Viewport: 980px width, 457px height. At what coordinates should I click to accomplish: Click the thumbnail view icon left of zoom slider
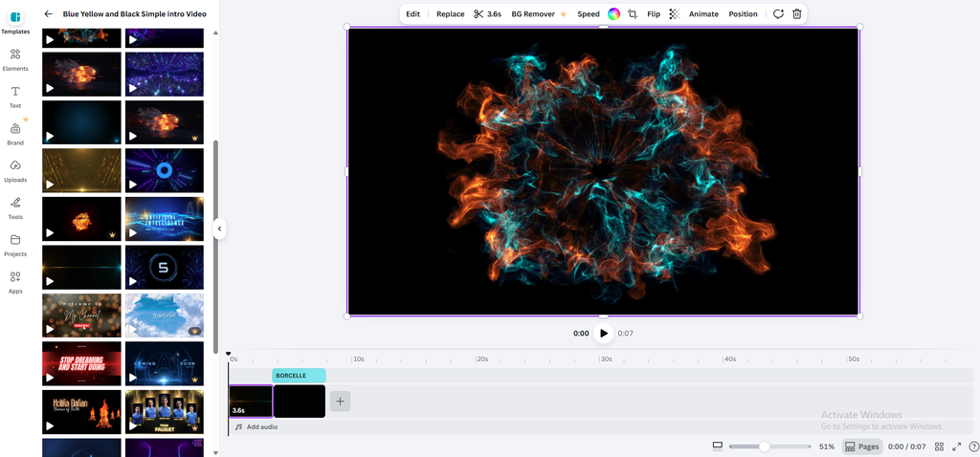[718, 446]
